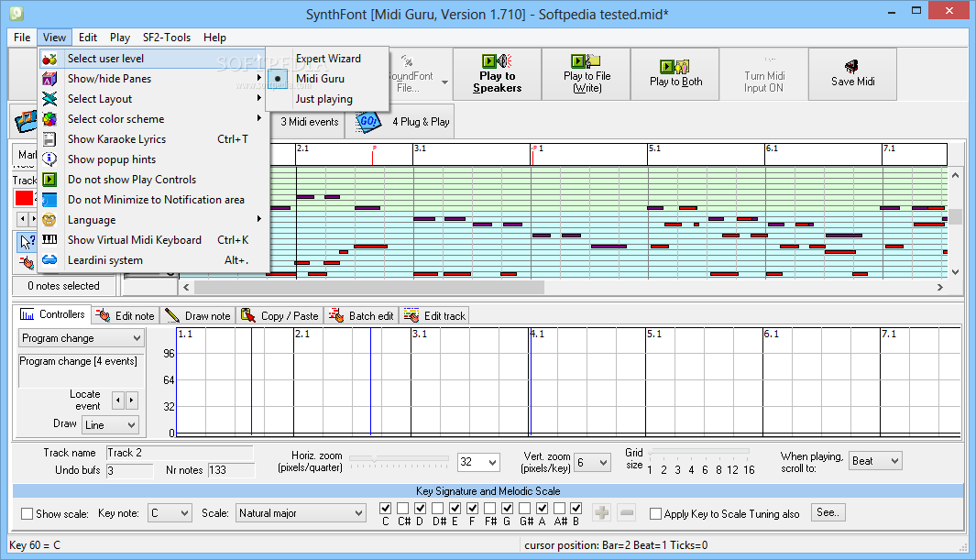
Task: Click the minus remove-scale icon button
Action: pos(627,512)
